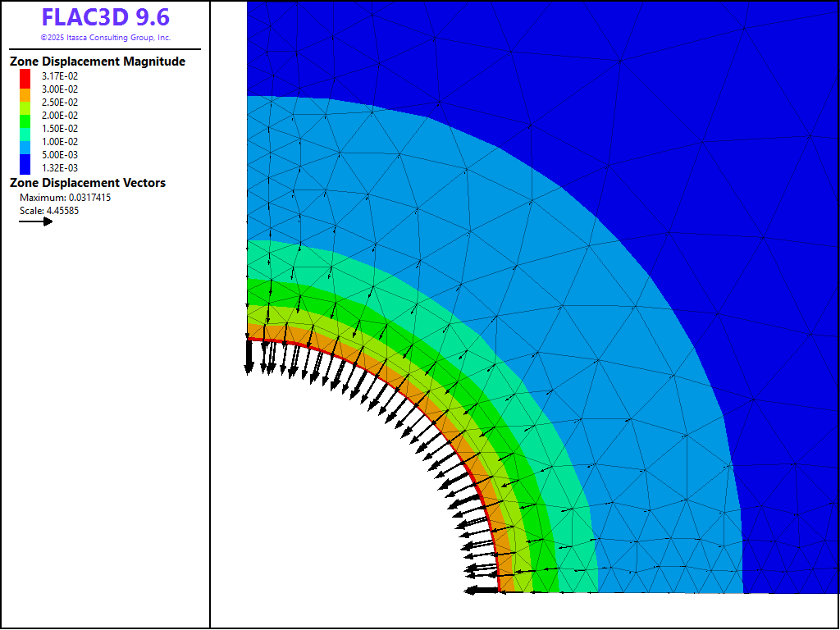Select the Zone Displacement Magnitude heading
Screen dimensions: 840x630
97,62
